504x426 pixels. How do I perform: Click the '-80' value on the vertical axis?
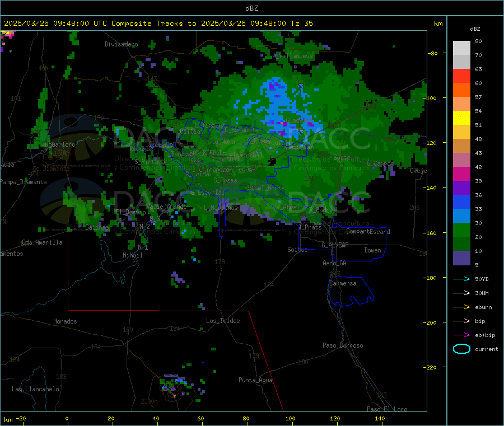(x=433, y=53)
